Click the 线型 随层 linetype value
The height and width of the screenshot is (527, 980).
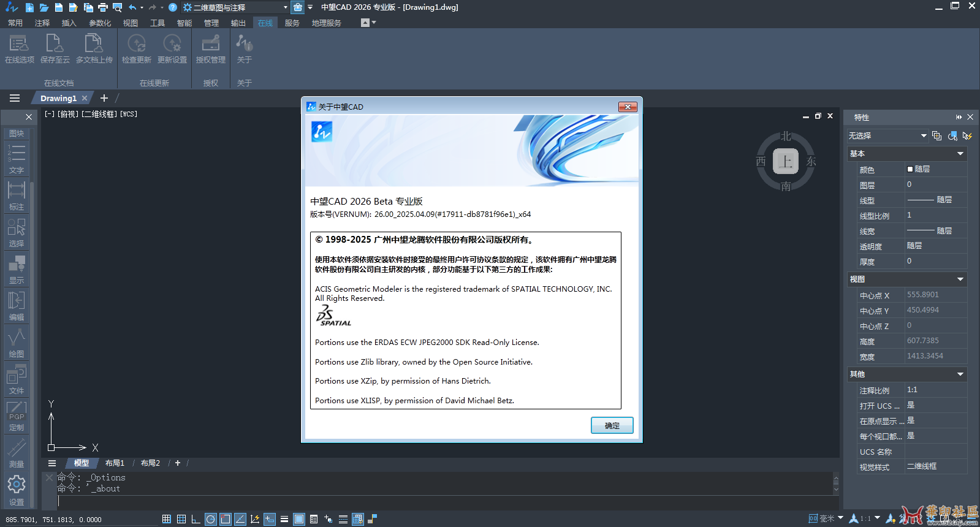click(x=936, y=200)
